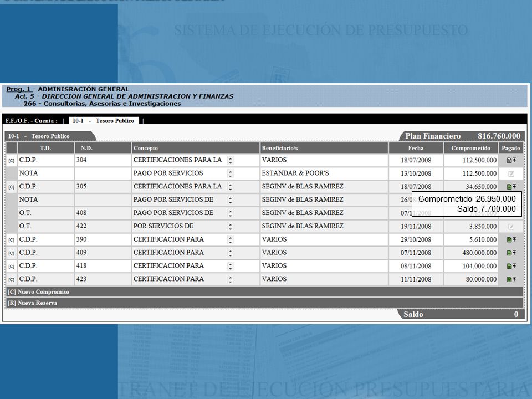Click the Fecha column header
The height and width of the screenshot is (399, 532).
point(416,148)
